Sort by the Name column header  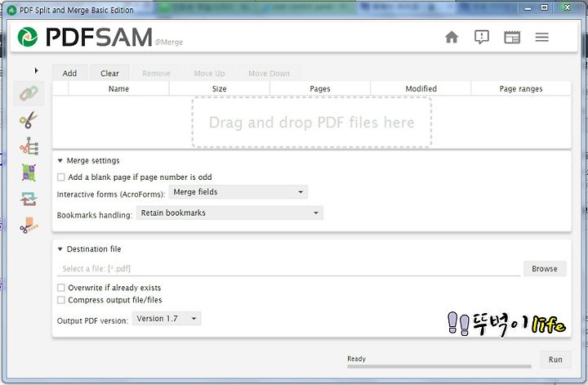click(118, 89)
